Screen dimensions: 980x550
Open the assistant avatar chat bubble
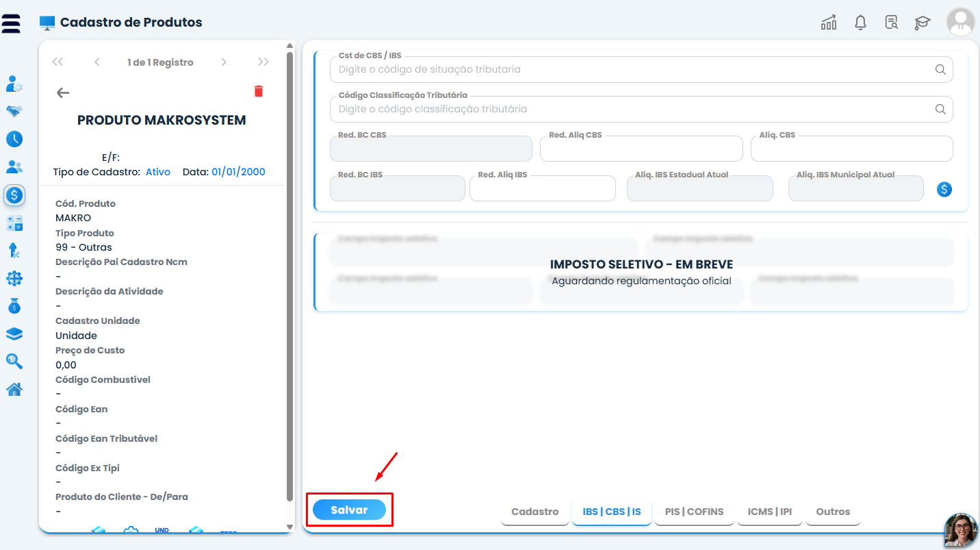[961, 530]
